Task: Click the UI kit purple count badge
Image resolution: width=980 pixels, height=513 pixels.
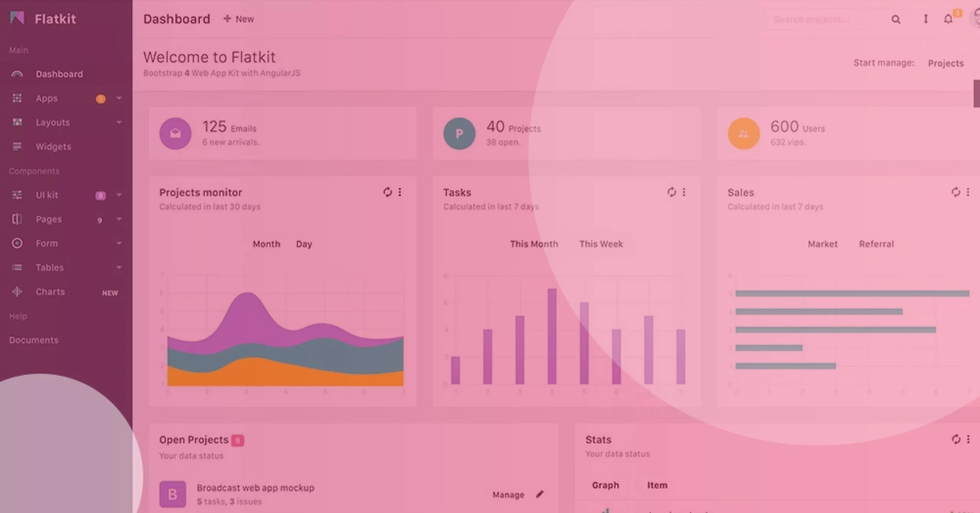Action: 100,196
